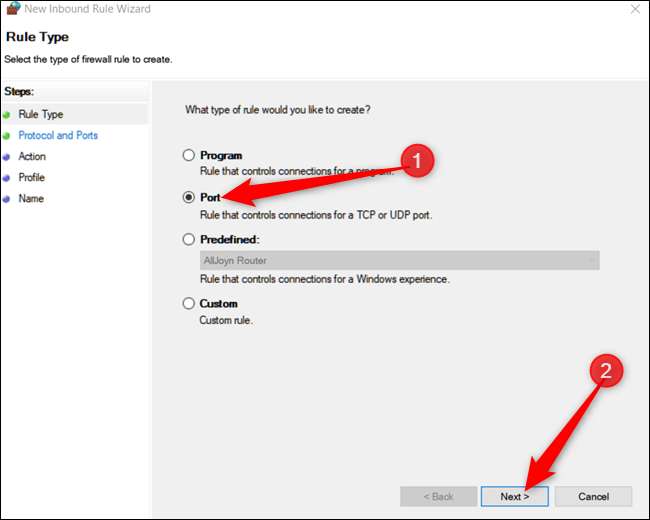Click the firewall wizard title bar icon
Screen dimensions: 650x520
coord(11,9)
